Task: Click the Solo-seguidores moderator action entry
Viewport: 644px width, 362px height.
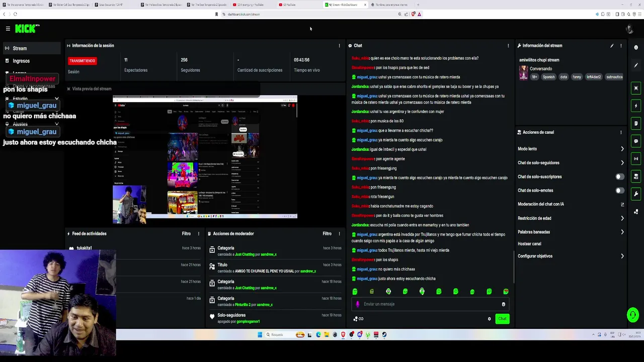Action: pos(276,318)
